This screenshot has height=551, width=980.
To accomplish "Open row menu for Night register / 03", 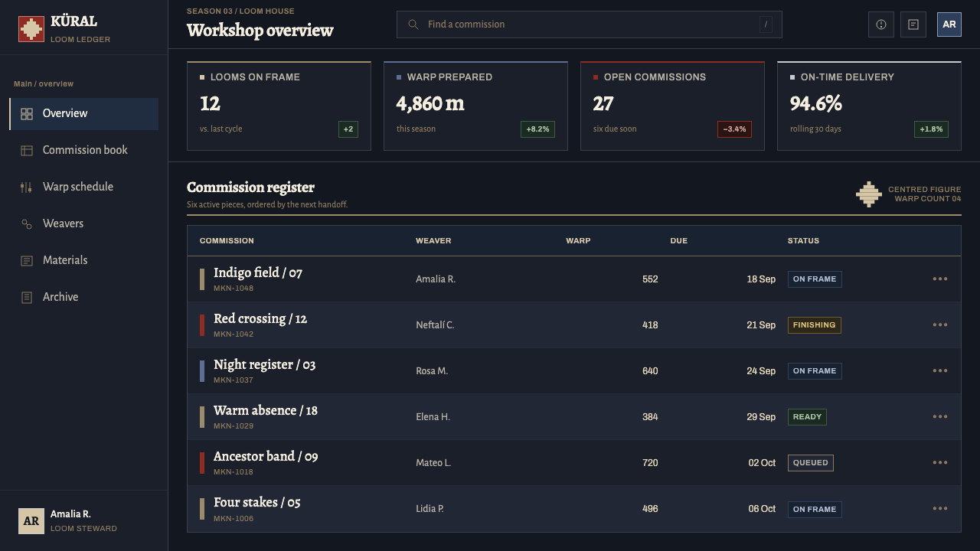I will pyautogui.click(x=940, y=370).
